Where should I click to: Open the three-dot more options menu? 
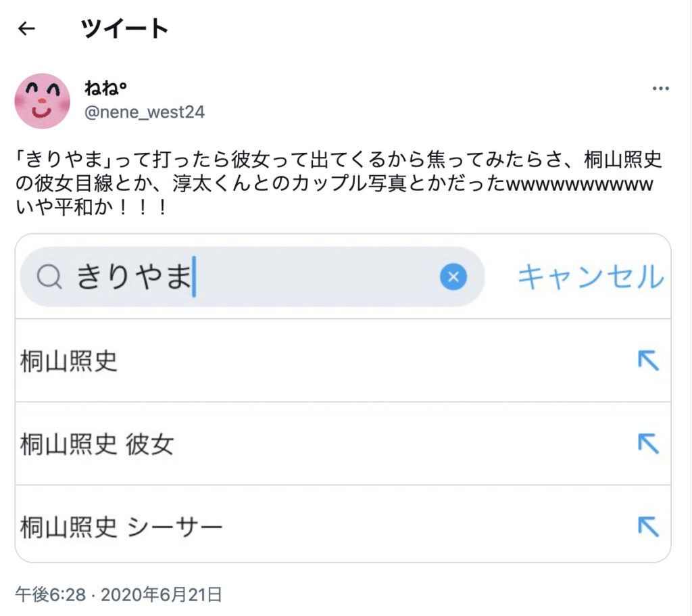[x=661, y=89]
